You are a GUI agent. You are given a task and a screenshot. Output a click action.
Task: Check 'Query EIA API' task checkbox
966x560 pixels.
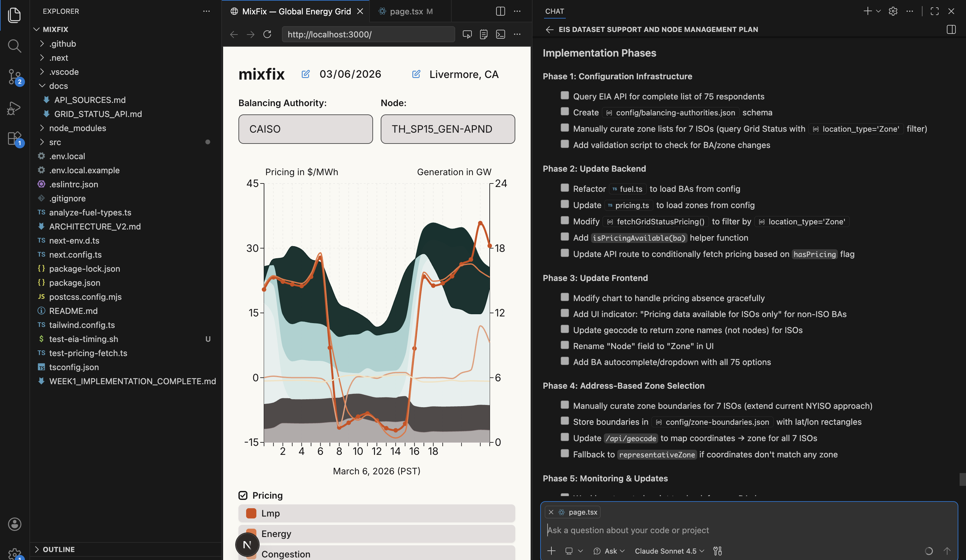click(564, 96)
